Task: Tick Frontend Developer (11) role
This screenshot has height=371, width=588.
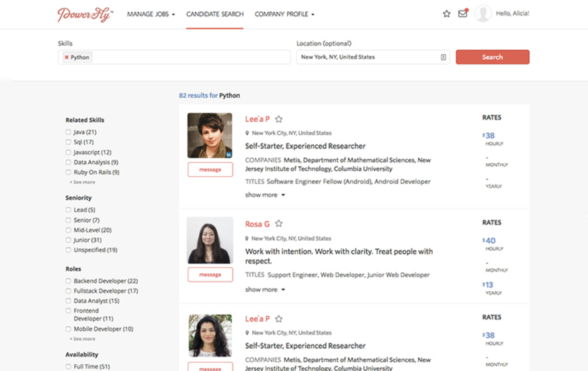Action: tap(68, 311)
